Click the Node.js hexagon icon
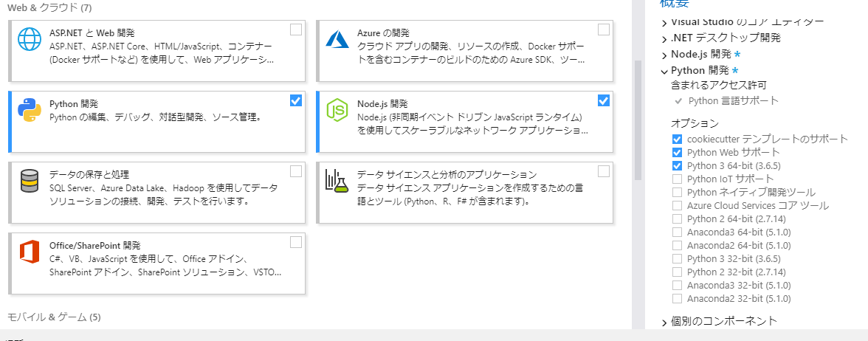This screenshot has height=341, width=868. (x=337, y=110)
